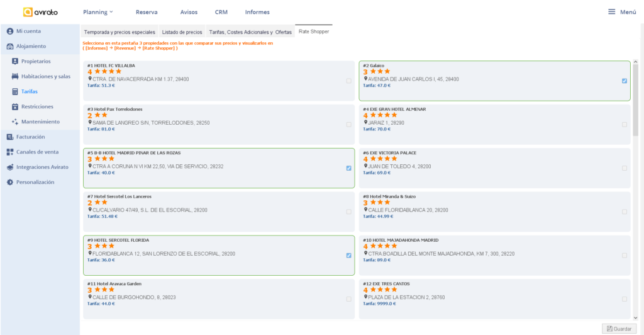Open the CRM menu

click(x=221, y=12)
